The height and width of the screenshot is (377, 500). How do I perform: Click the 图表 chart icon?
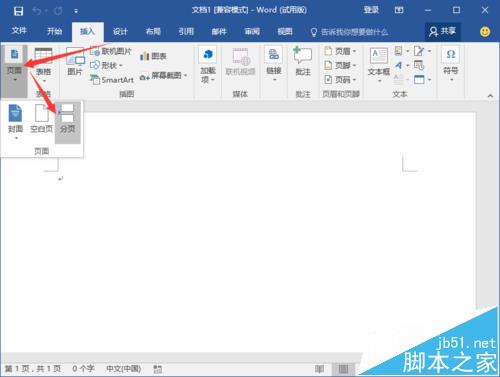(153, 56)
